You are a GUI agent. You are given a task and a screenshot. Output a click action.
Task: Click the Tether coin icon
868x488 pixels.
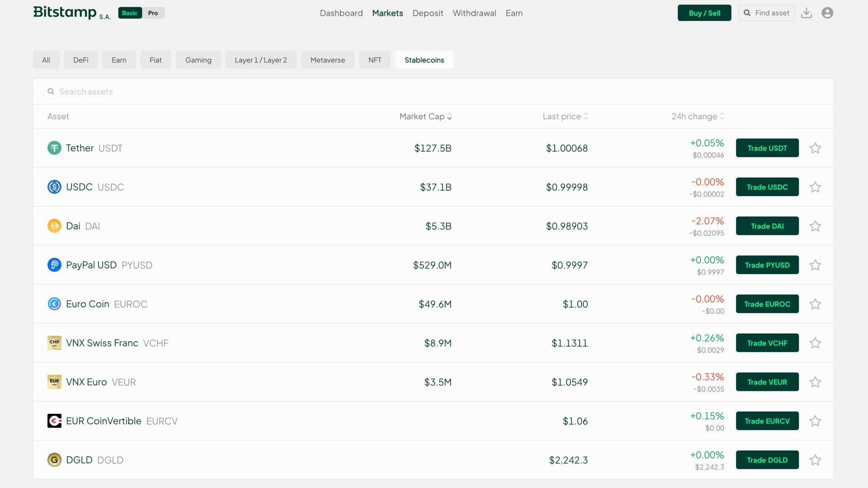54,148
